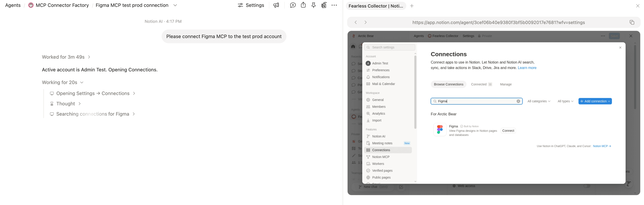Go back in the embedded browser
Viewport: 644px width, 205px height.
[356, 22]
